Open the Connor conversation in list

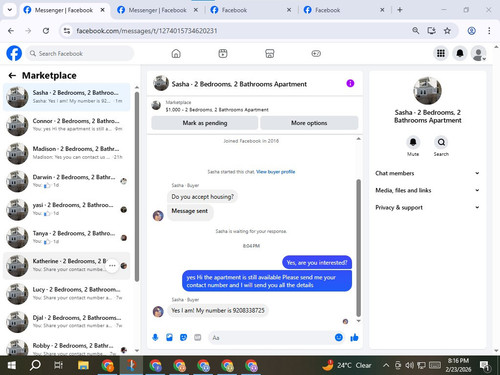(x=67, y=125)
